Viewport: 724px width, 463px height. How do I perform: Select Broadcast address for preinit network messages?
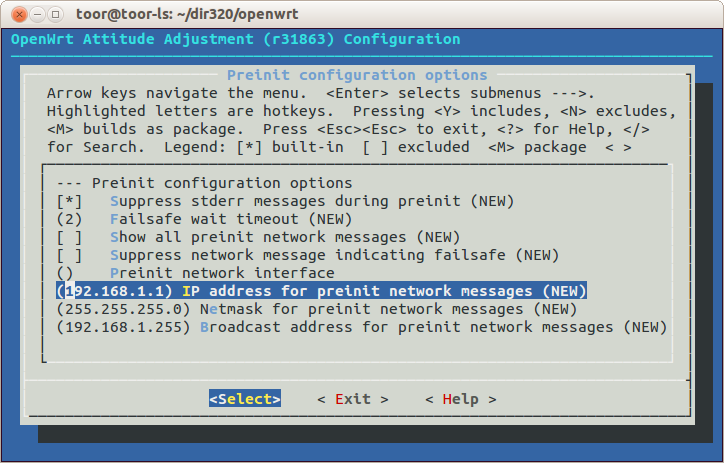coord(362,327)
